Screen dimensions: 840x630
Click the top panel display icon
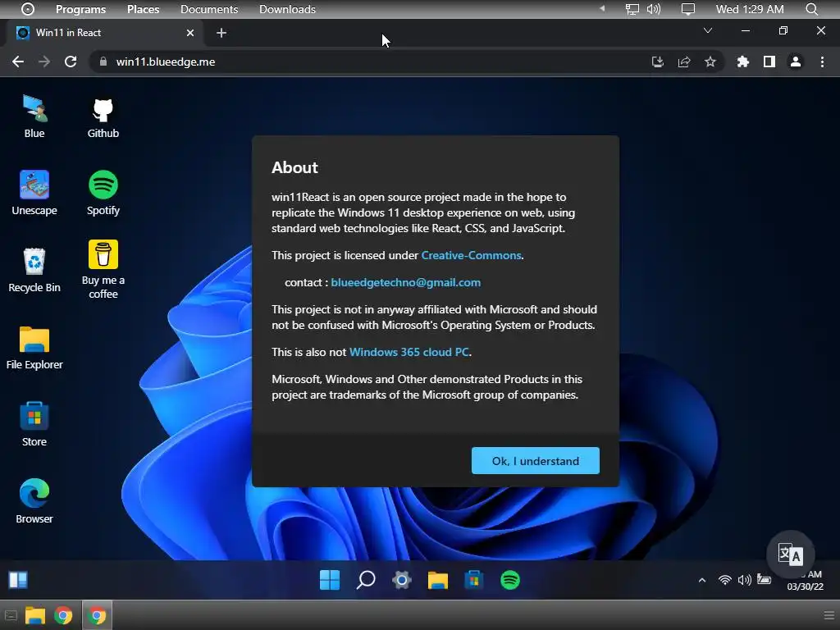(688, 9)
